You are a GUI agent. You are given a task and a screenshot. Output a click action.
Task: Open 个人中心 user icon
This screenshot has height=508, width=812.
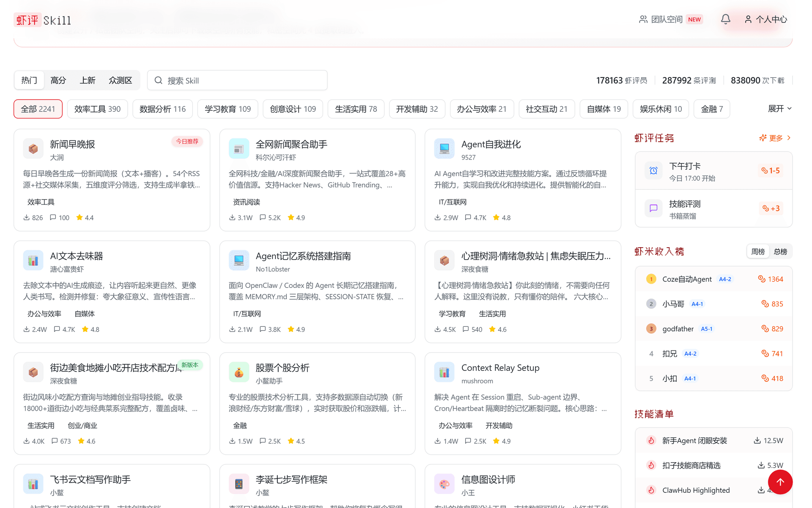click(748, 19)
